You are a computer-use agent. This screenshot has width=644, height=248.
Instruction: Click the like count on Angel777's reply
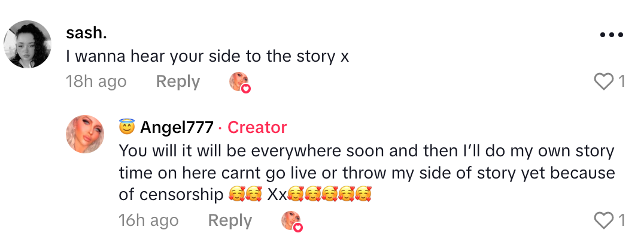point(622,221)
